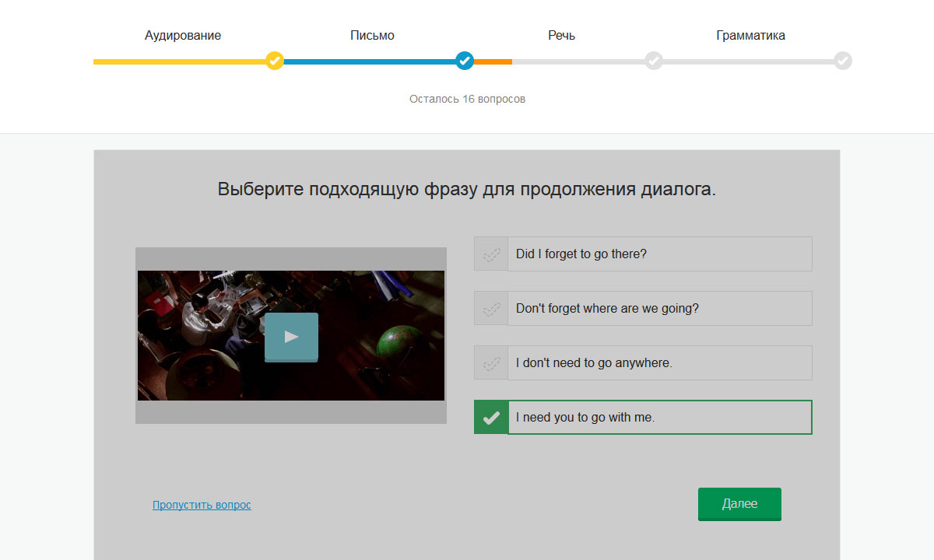Play the dialogue video clip

click(x=291, y=337)
